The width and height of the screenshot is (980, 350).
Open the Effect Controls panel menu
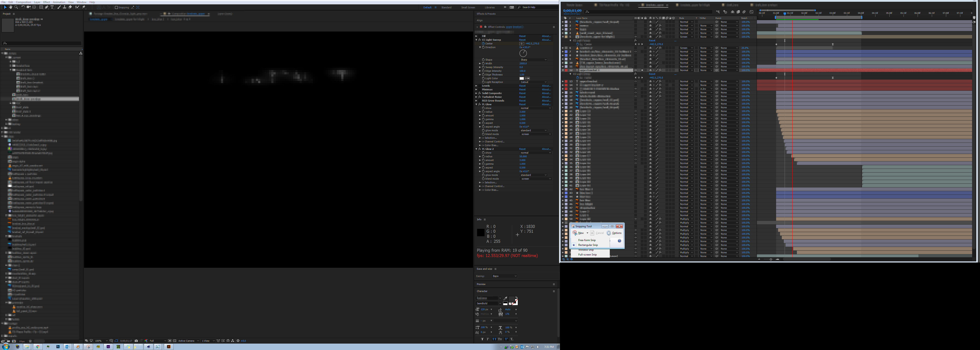[554, 27]
